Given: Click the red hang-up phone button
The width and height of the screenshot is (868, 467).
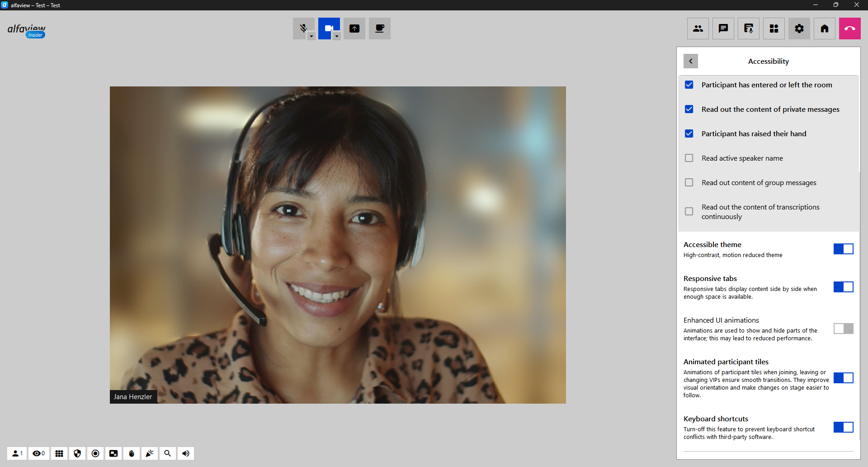Looking at the screenshot, I should pos(850,29).
